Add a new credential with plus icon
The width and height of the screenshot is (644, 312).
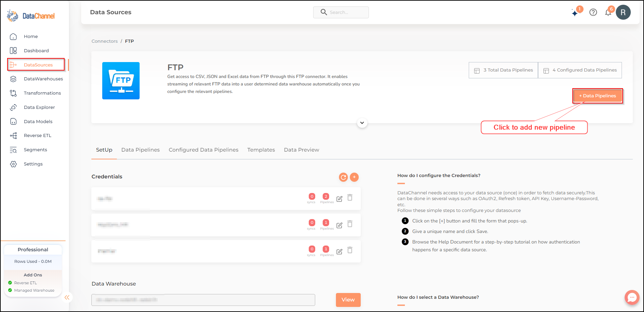click(354, 177)
